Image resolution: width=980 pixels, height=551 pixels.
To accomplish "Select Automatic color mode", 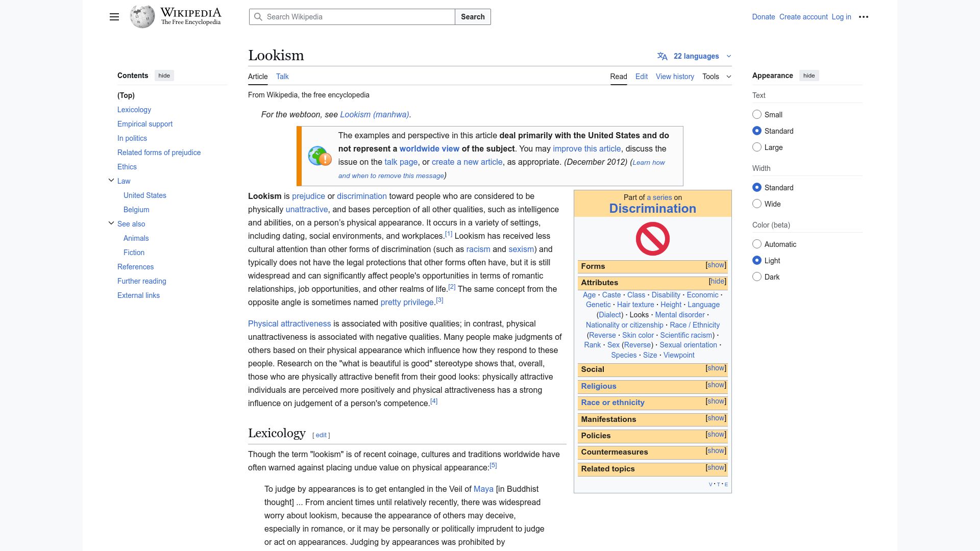I will coord(757,244).
